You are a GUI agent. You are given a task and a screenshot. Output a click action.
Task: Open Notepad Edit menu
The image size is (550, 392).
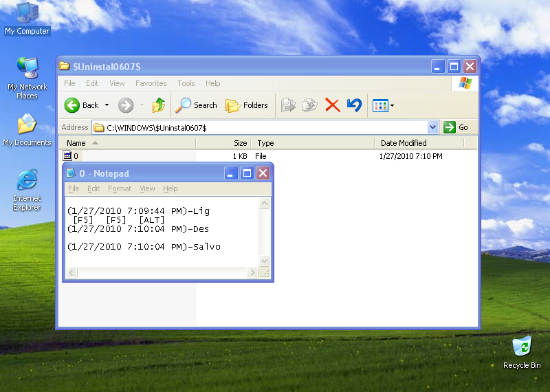coord(93,188)
